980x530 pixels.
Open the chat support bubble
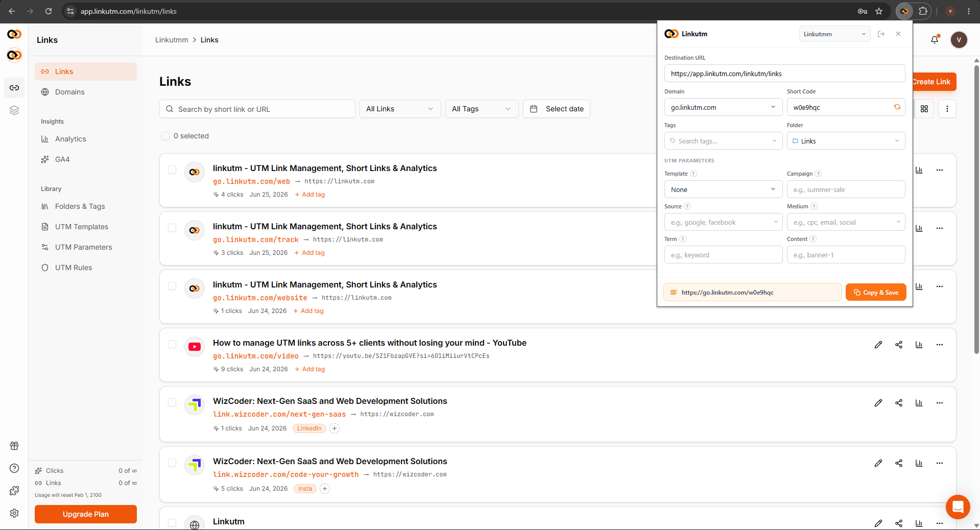(958, 507)
